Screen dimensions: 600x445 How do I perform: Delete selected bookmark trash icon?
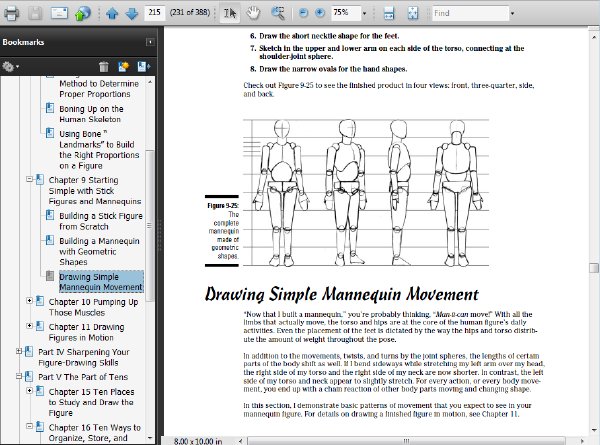104,67
